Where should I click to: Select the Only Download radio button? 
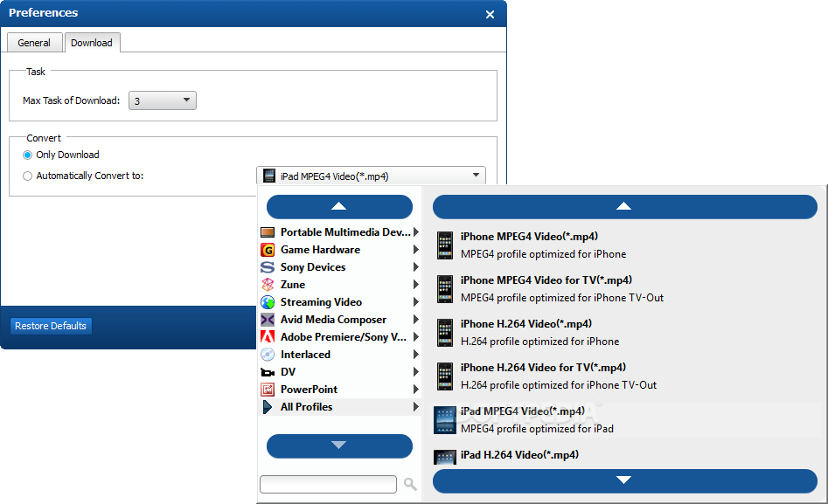click(27, 155)
